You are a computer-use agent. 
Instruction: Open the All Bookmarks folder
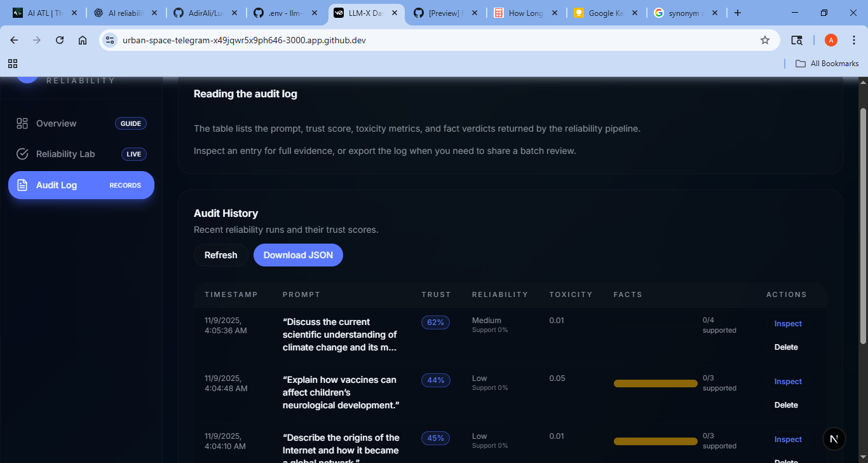click(x=827, y=64)
